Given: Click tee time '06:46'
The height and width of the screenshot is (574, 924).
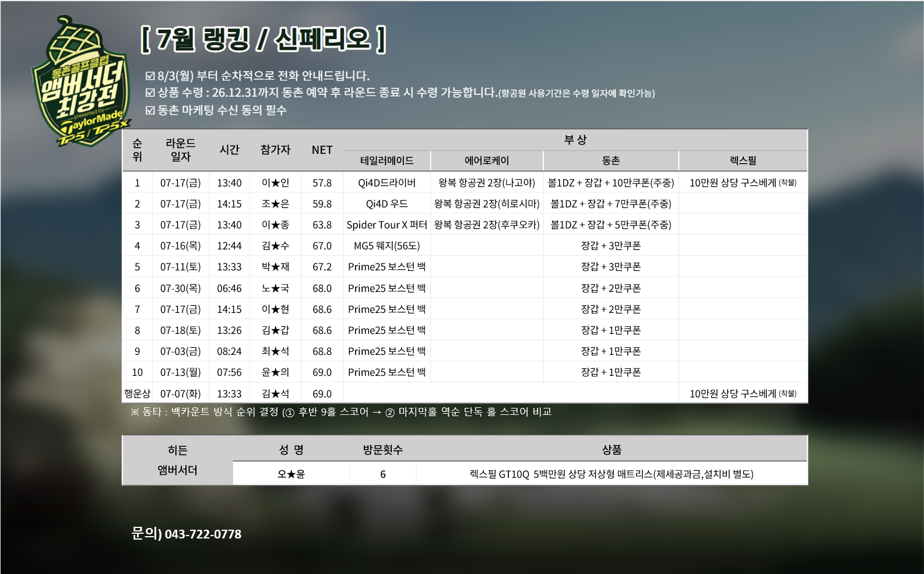Looking at the screenshot, I should click(229, 288).
